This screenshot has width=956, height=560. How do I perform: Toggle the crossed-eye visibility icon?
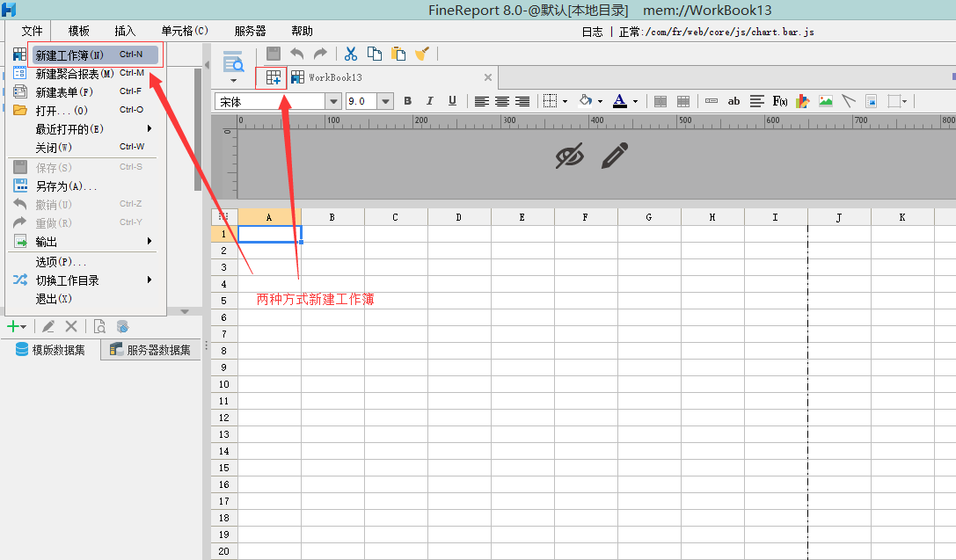coord(569,156)
